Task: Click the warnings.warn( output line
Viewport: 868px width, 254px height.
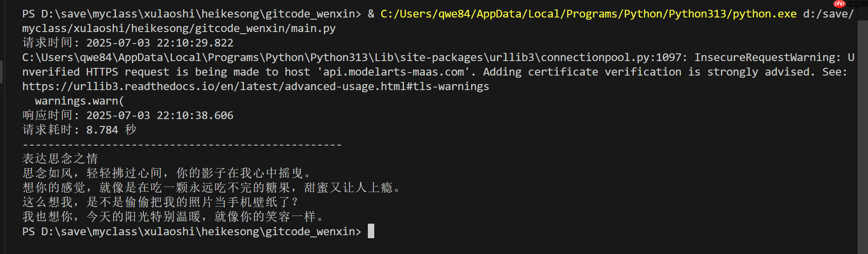Action: click(79, 101)
